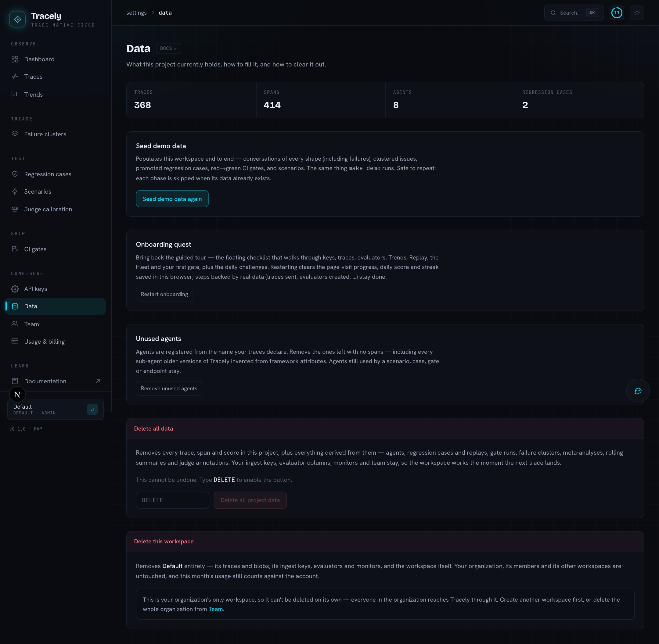Click the Judge calibration scales icon
The width and height of the screenshot is (659, 644).
[15, 209]
